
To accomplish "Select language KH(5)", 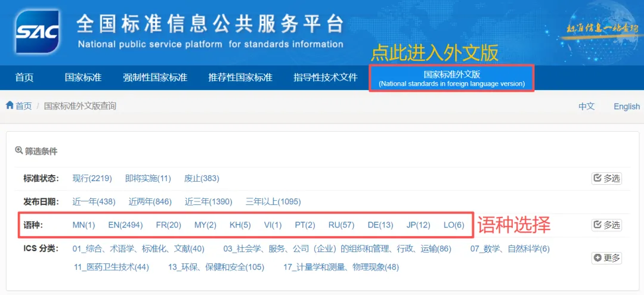I will pyautogui.click(x=240, y=225).
